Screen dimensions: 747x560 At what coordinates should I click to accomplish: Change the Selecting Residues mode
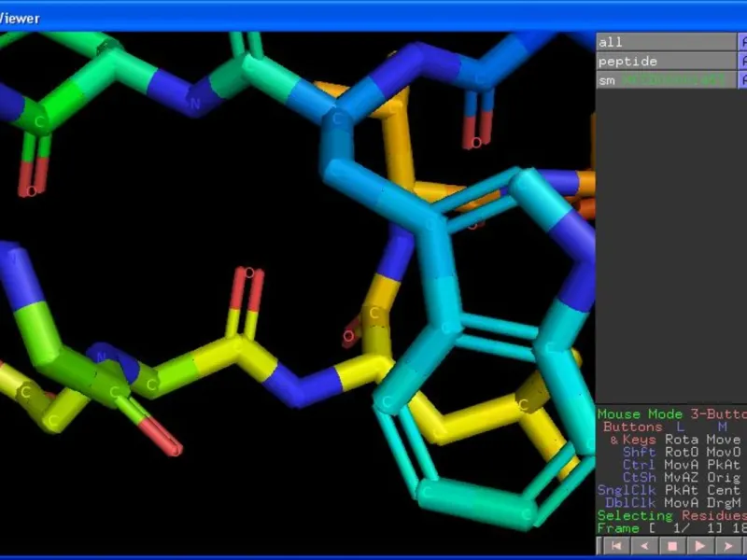pyautogui.click(x=672, y=516)
